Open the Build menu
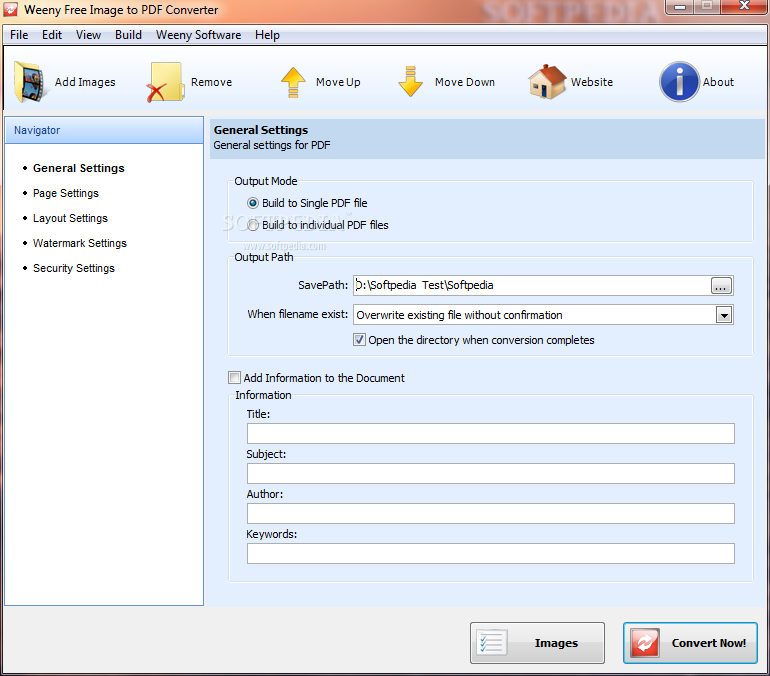Viewport: 770px width, 676px height. click(128, 35)
